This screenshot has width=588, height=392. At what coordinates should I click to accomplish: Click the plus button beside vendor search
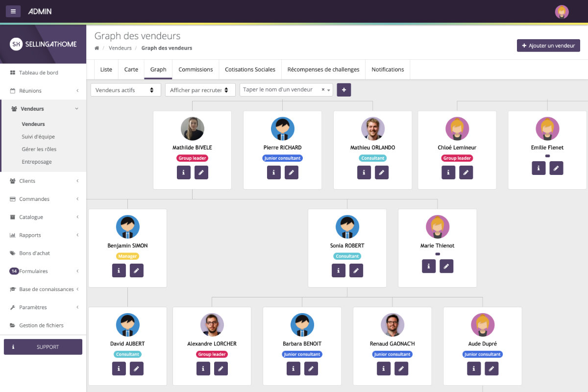(x=344, y=90)
